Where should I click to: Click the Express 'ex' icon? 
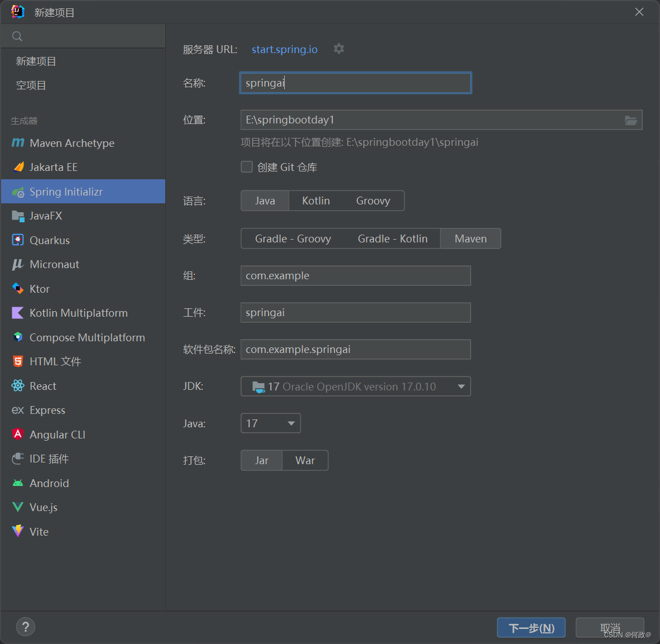(x=18, y=410)
